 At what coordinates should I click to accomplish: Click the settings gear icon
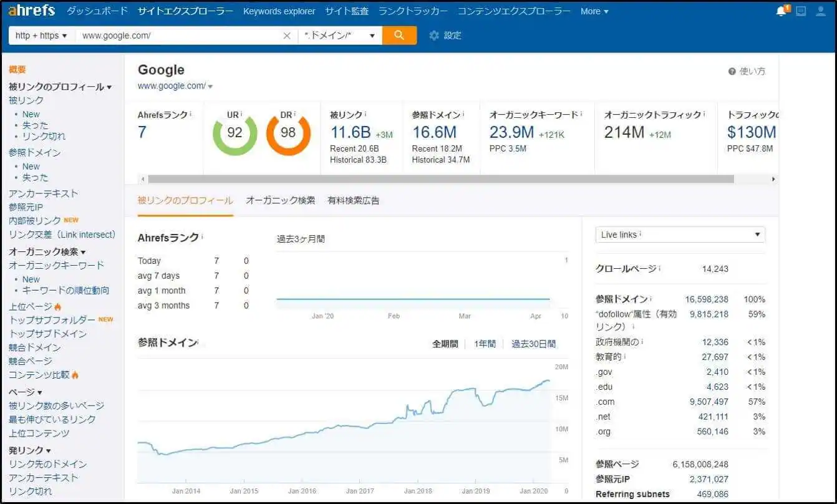434,36
